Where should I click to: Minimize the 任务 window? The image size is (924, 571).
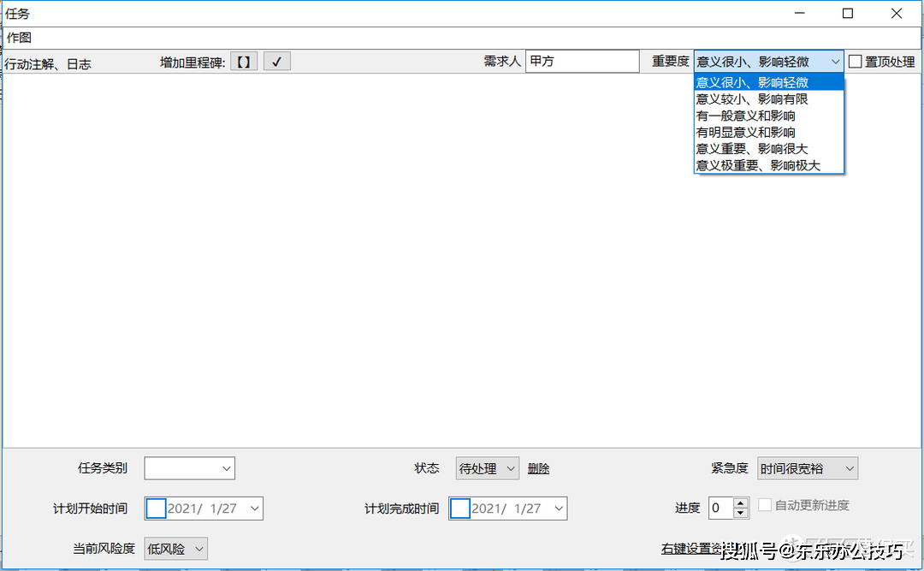coord(800,13)
